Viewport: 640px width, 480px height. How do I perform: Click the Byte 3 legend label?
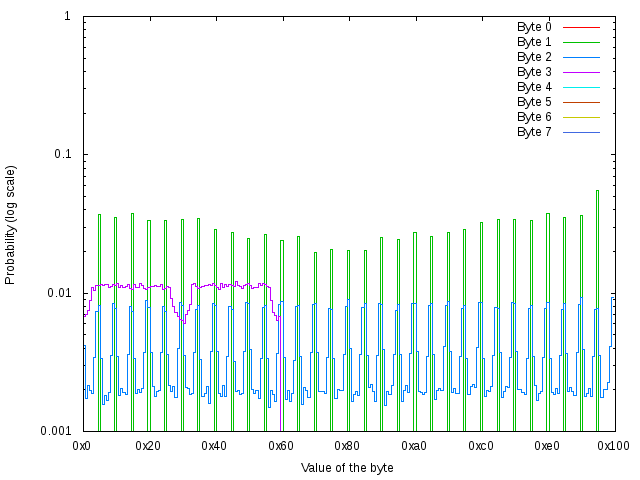534,72
